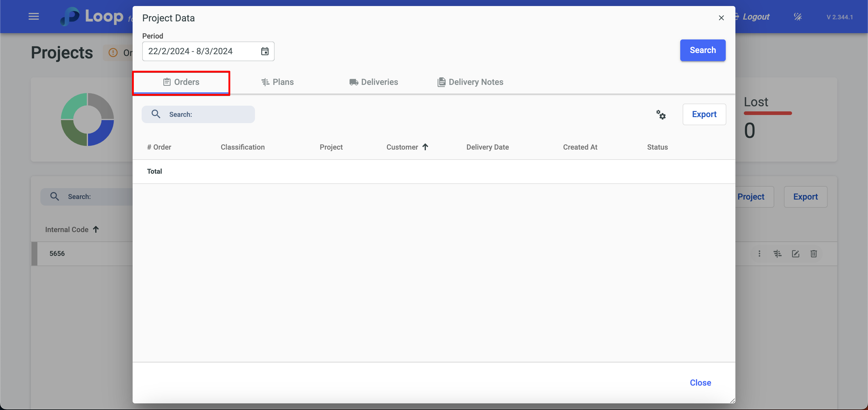This screenshot has height=410, width=868.
Task: Click the magic wand icon in header
Action: pyautogui.click(x=797, y=17)
